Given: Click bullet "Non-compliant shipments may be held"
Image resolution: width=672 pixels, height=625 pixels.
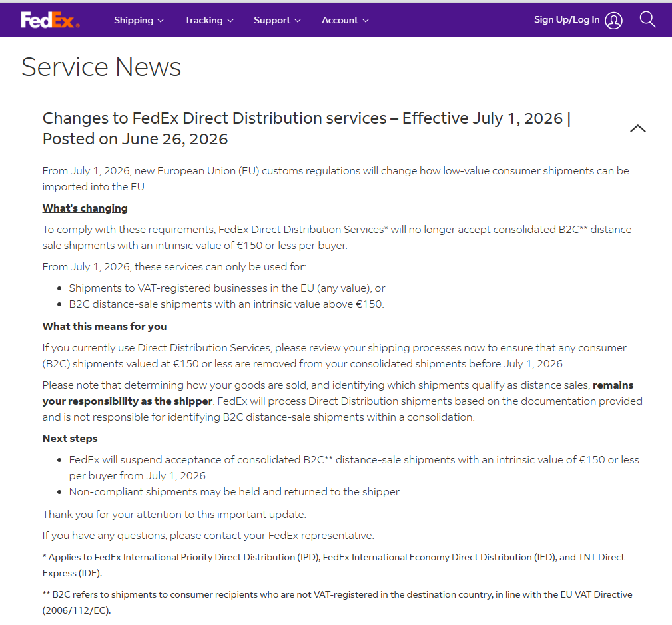Looking at the screenshot, I should click(x=235, y=492).
